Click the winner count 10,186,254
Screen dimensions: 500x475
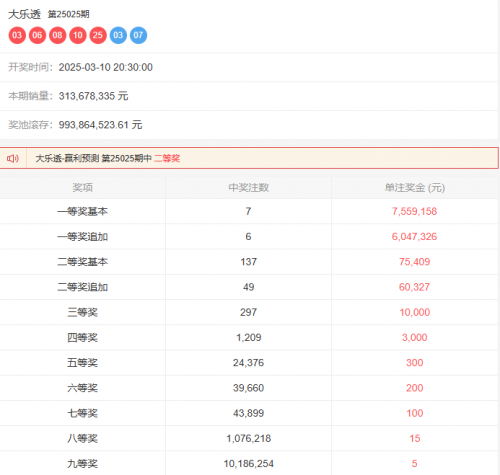tap(249, 464)
